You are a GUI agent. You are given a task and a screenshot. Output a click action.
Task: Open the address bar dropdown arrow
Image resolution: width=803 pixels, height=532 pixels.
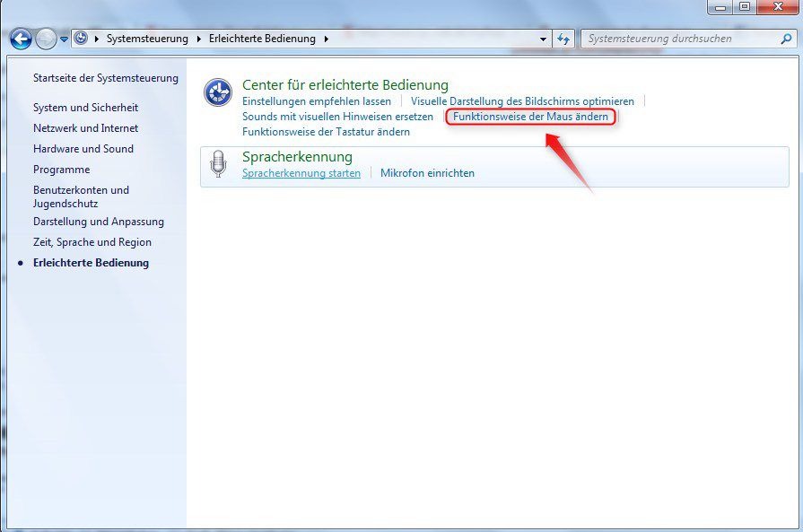click(x=542, y=39)
